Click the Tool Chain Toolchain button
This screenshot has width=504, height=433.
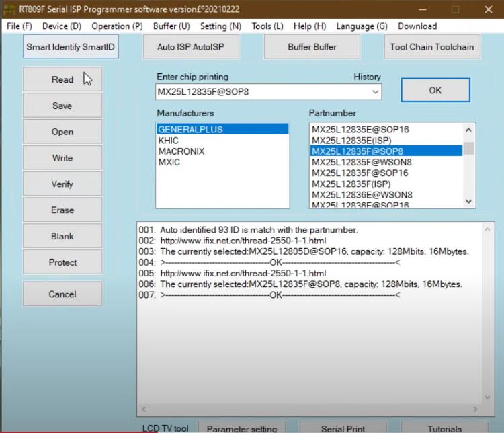tap(432, 47)
